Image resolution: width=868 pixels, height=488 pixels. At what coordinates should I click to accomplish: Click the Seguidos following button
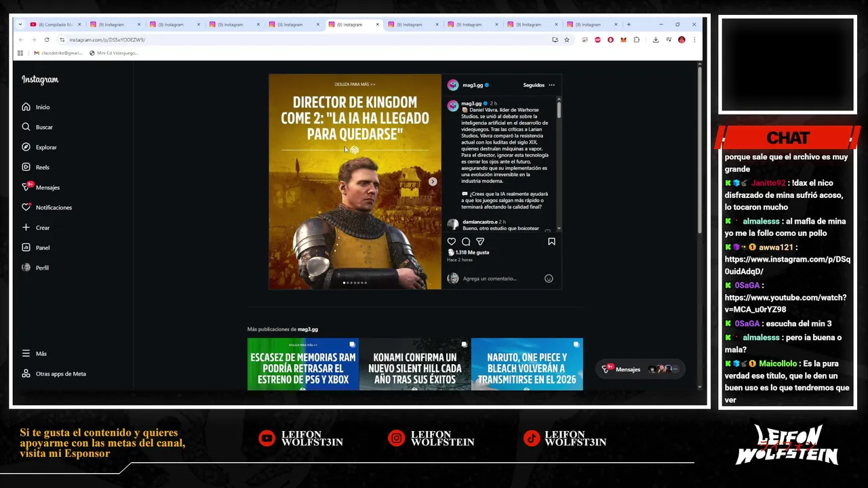pyautogui.click(x=534, y=85)
